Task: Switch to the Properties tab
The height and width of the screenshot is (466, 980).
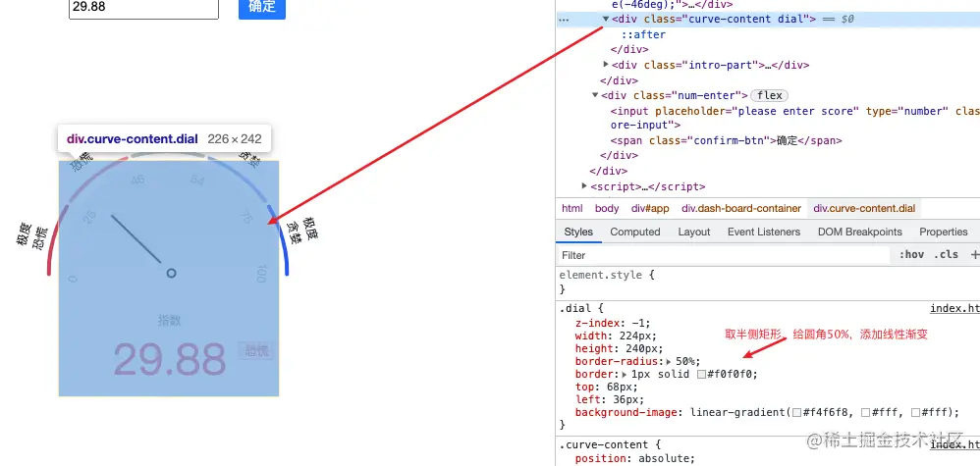Action: [x=943, y=232]
